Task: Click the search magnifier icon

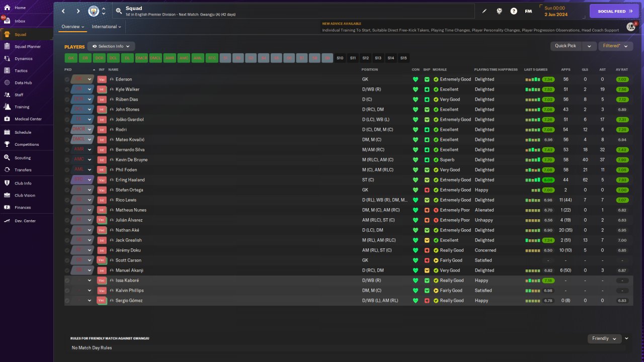Action: [x=119, y=11]
